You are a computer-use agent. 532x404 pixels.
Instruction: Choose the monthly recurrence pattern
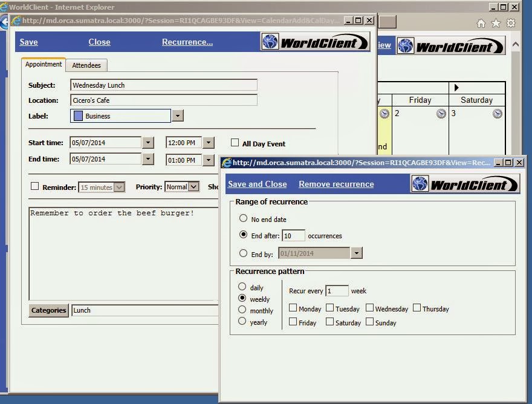[242, 309]
